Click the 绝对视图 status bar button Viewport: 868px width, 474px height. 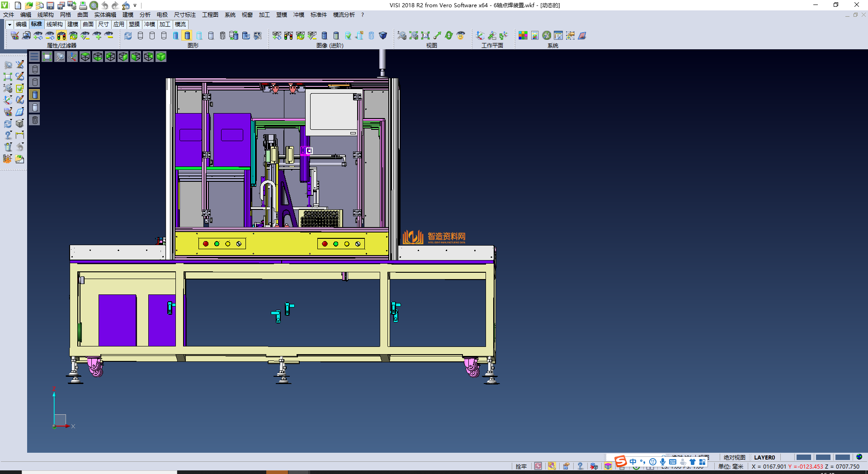coord(734,457)
